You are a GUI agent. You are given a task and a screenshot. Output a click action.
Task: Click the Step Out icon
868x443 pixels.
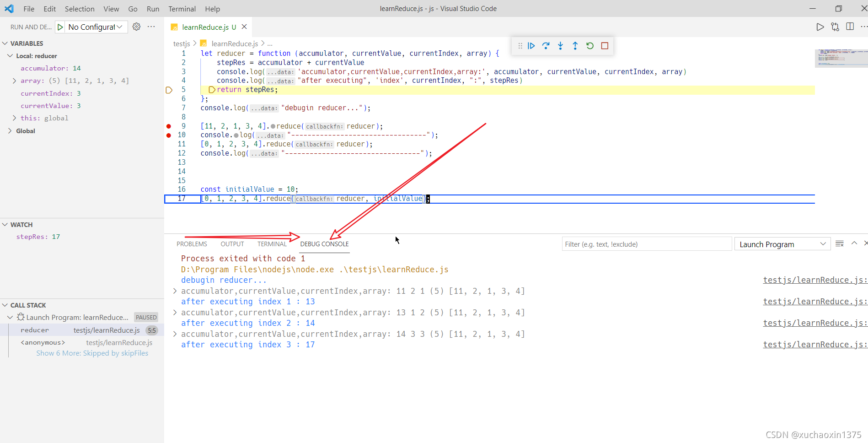(575, 46)
